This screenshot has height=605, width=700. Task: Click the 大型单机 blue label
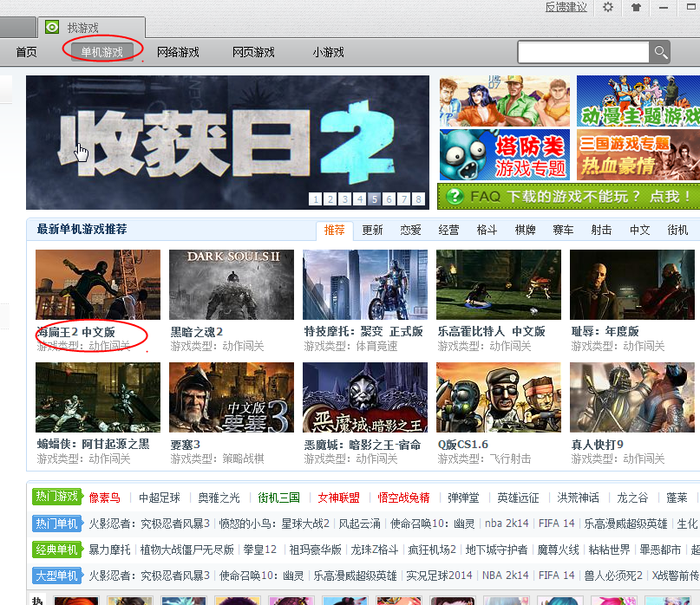pos(56,576)
